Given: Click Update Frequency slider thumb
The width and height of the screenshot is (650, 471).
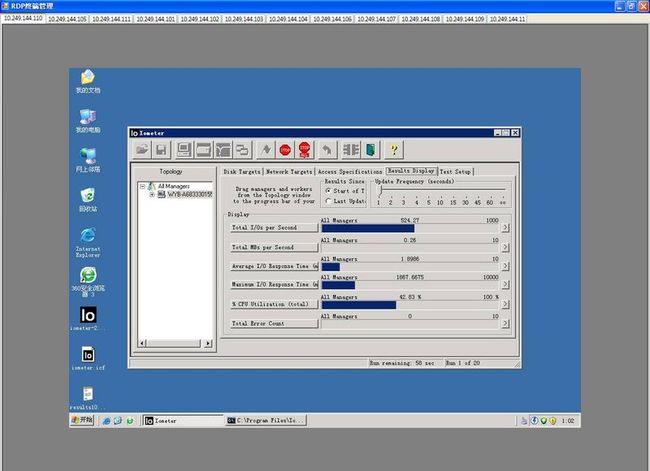Looking at the screenshot, I should (379, 190).
